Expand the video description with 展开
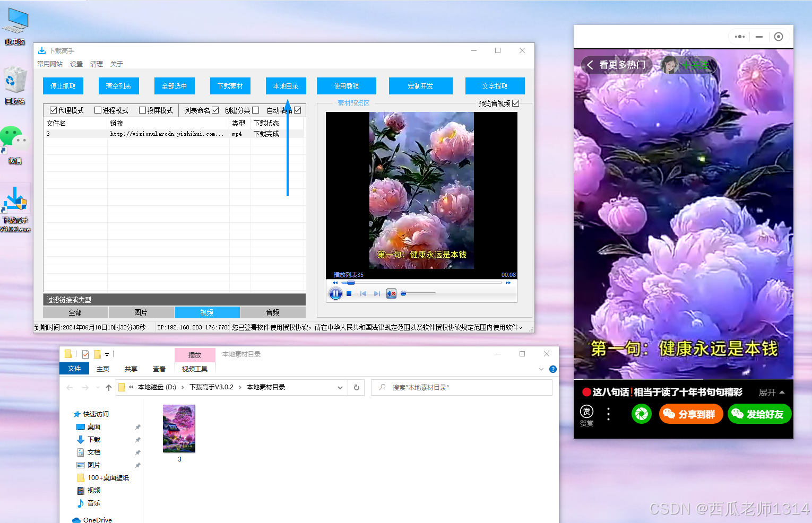 pos(772,393)
